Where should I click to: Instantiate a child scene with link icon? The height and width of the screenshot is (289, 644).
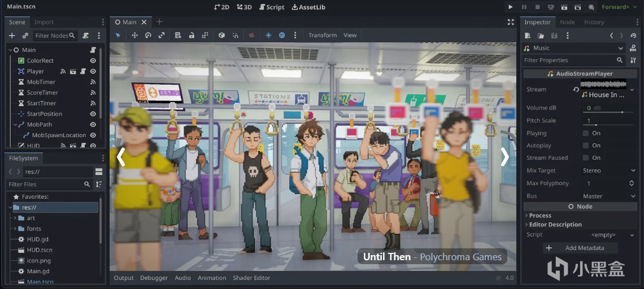pos(25,36)
